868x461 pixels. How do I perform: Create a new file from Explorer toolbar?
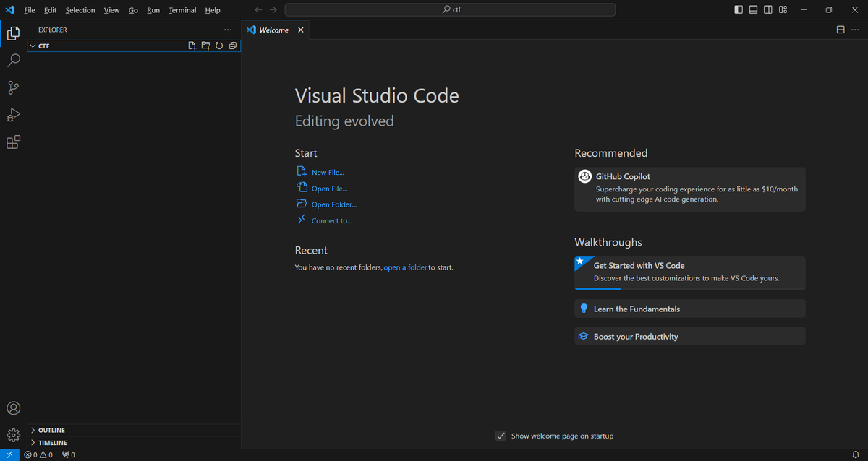click(x=192, y=45)
